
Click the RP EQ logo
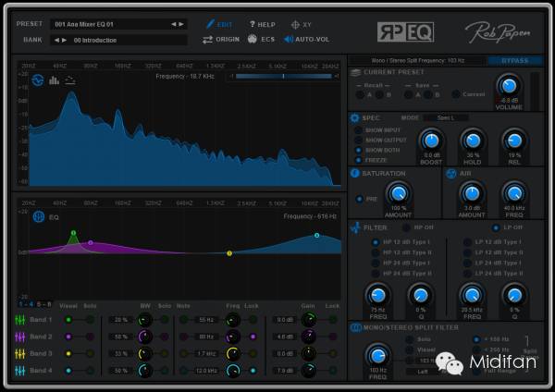pyautogui.click(x=405, y=31)
